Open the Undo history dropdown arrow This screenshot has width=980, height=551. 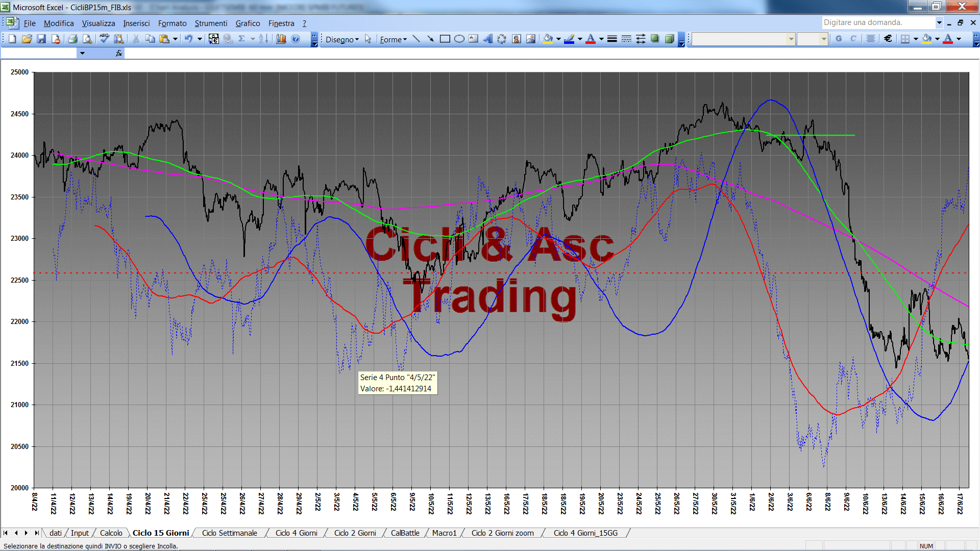click(200, 39)
